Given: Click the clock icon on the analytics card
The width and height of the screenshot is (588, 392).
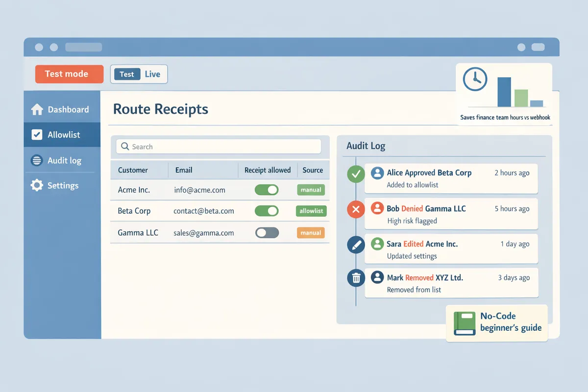Looking at the screenshot, I should 474,79.
